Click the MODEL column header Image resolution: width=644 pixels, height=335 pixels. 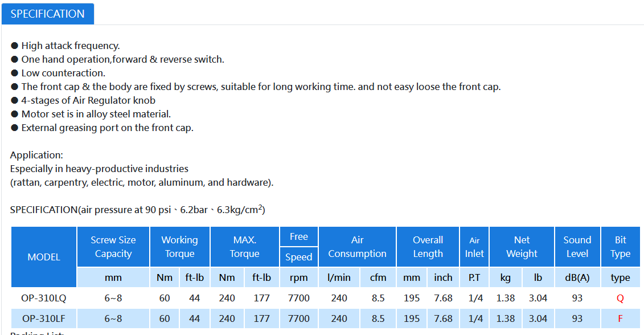click(44, 257)
